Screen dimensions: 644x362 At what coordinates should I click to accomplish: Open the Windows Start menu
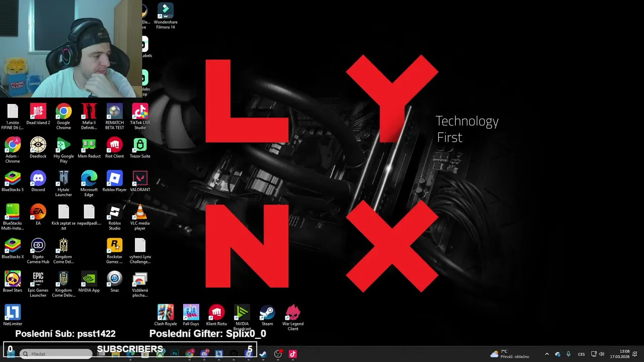tap(10, 354)
